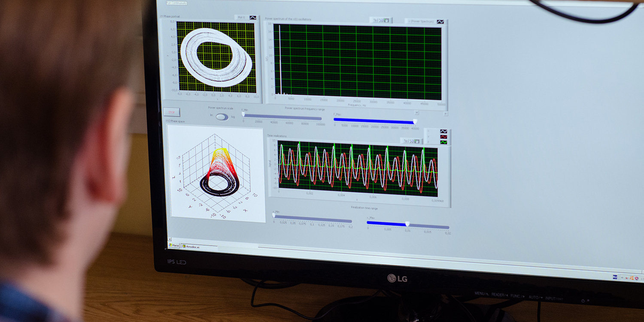The image size is (644, 322).
Task: Click Plot 0 legend line style icon
Action: pos(253,18)
